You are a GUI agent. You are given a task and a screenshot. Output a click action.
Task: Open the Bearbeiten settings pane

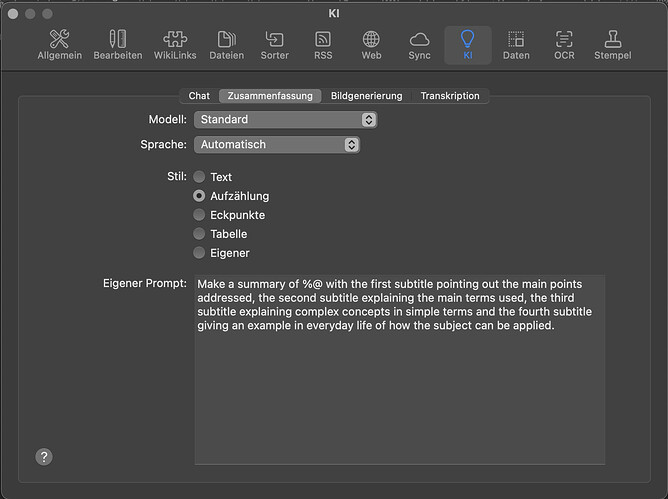118,45
